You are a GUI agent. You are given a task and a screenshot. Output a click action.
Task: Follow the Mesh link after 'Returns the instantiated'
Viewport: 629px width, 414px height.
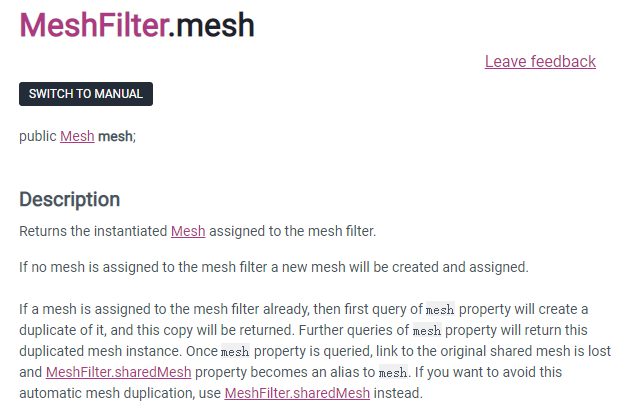pos(188,231)
